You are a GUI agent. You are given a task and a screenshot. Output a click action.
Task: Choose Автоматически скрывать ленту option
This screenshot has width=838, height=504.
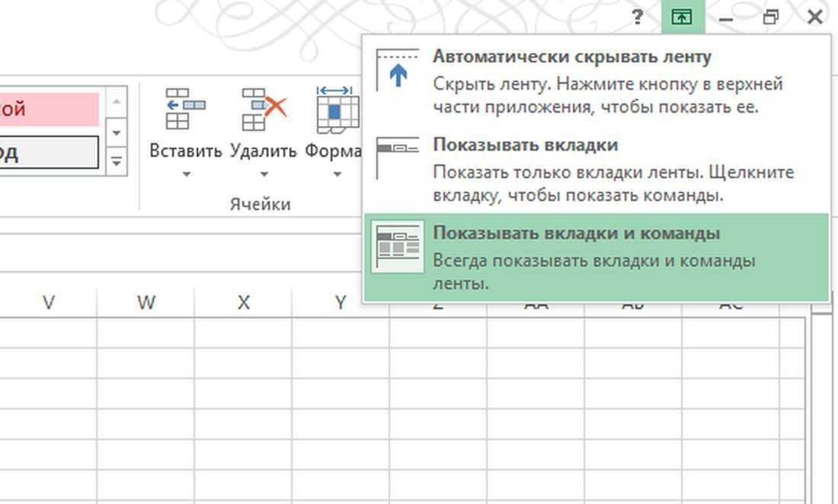[x=597, y=81]
